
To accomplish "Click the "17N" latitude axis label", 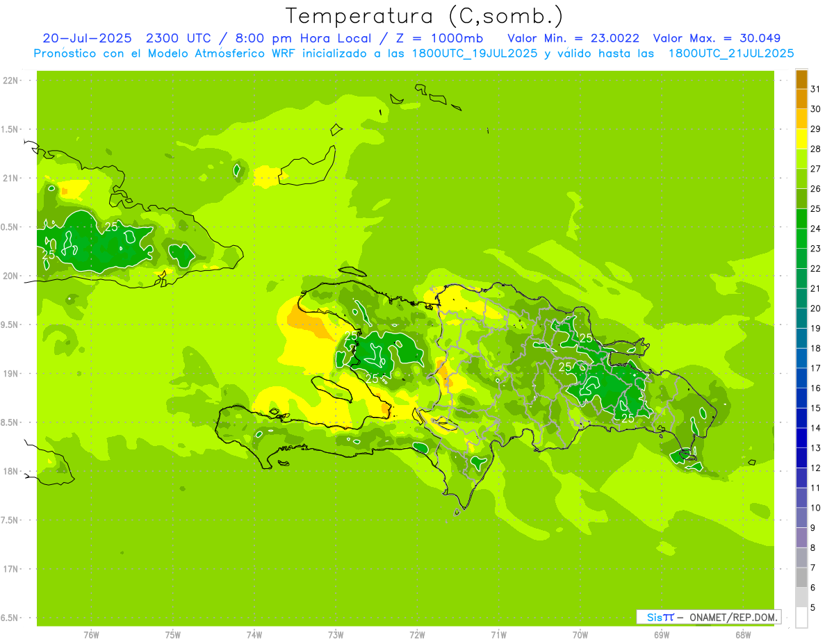I will click(x=10, y=569).
